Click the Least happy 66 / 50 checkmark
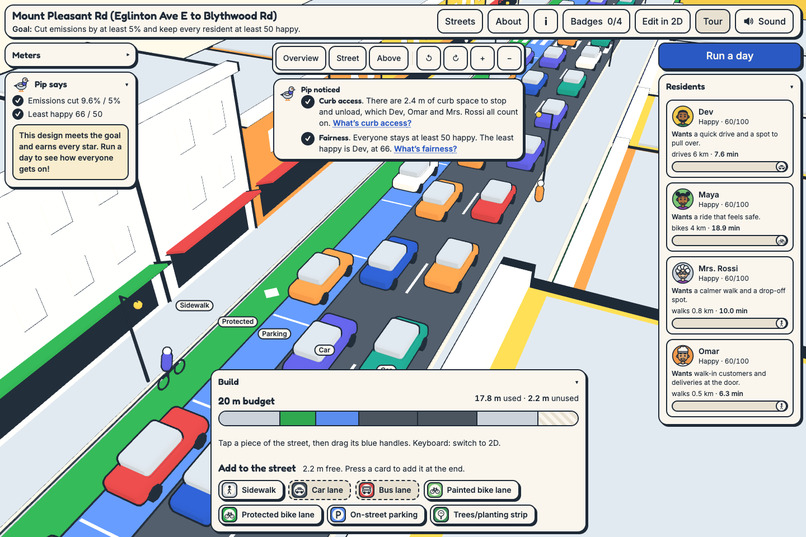The image size is (806, 537). coord(18,114)
